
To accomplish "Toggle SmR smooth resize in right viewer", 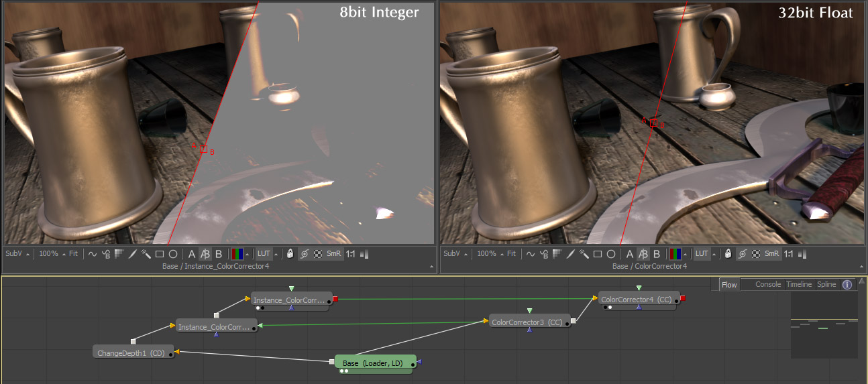I will pos(772,254).
